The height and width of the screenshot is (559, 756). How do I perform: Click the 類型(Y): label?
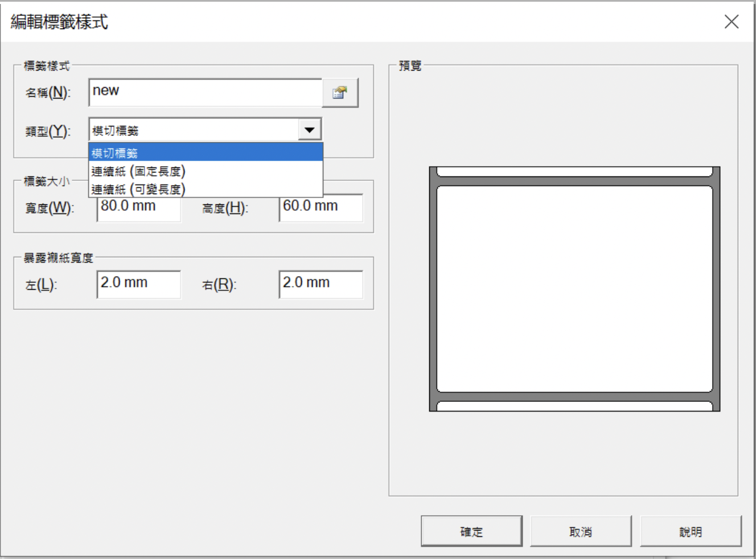(48, 131)
